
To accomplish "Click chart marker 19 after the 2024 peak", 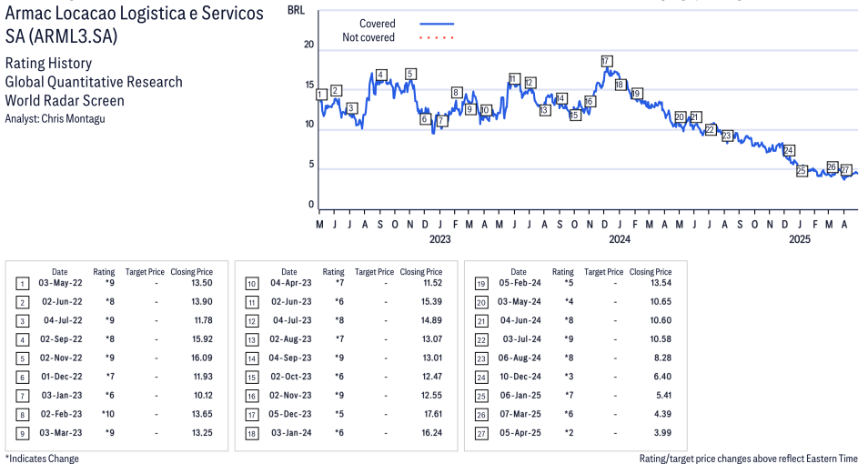I will click(x=636, y=94).
